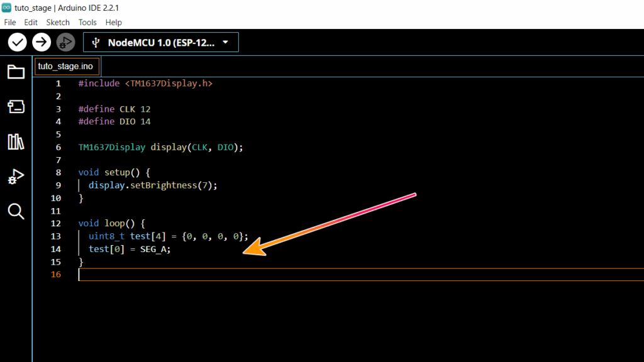Click the Upload arrow button
The height and width of the screenshot is (362, 644).
tap(42, 42)
